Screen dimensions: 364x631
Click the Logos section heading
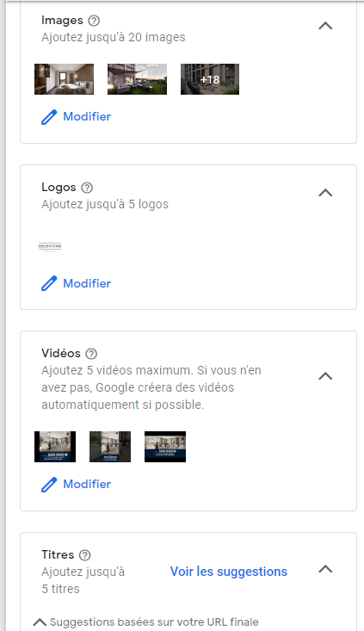[x=59, y=188]
